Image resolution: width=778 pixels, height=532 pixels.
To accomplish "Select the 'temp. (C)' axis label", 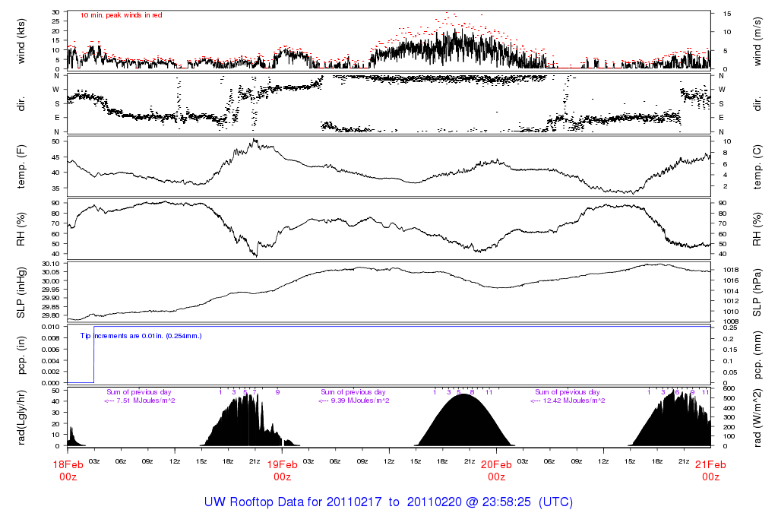I will coord(757,167).
